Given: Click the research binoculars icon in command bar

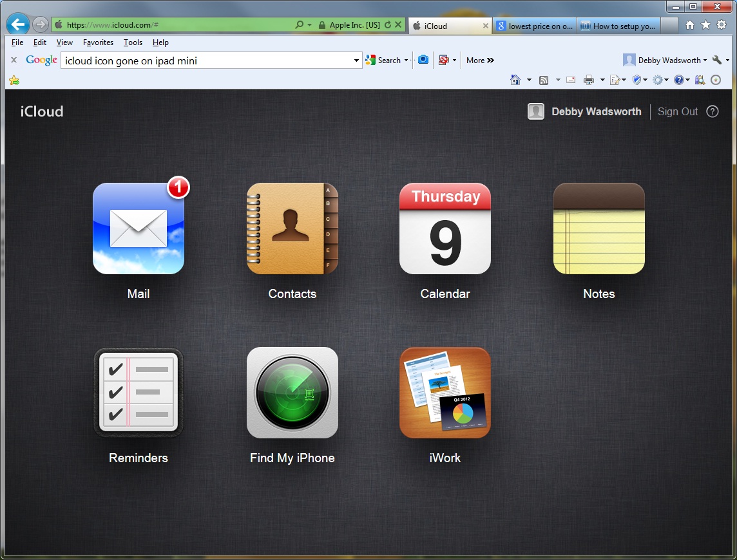Looking at the screenshot, I should pyautogui.click(x=700, y=80).
